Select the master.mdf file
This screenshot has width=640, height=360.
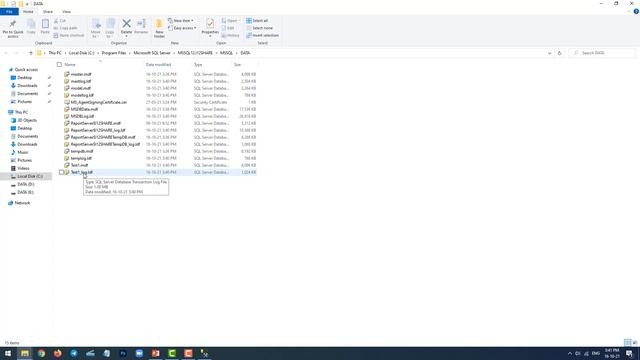click(81, 74)
